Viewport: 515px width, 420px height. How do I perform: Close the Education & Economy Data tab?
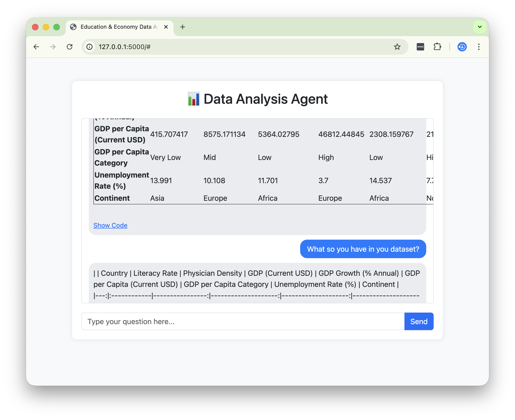click(x=166, y=27)
